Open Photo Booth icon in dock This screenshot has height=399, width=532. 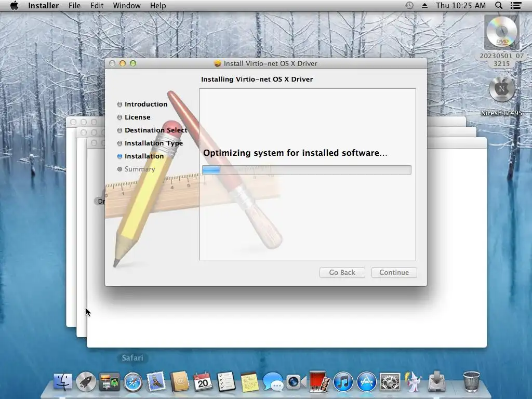point(320,382)
